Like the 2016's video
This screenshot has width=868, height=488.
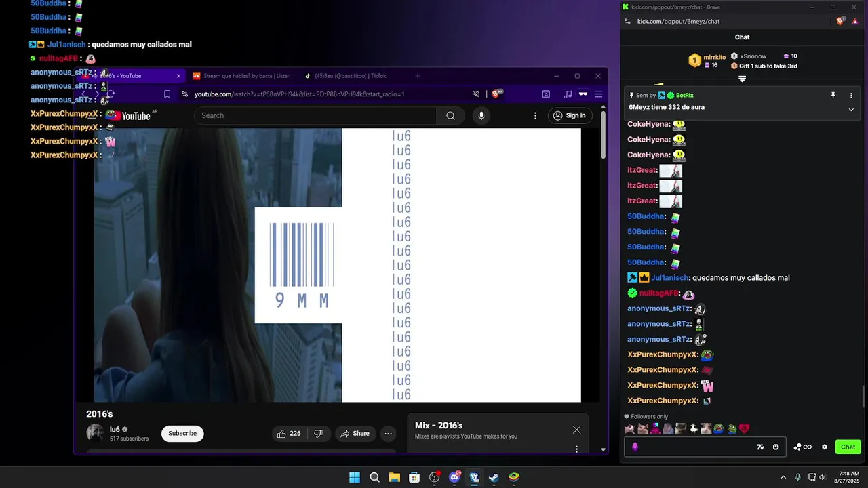(x=289, y=434)
